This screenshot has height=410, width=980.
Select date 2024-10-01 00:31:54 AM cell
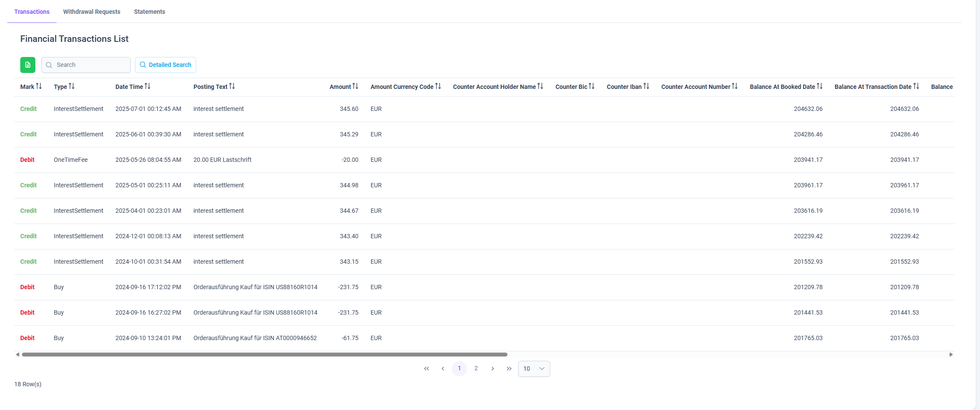point(148,262)
